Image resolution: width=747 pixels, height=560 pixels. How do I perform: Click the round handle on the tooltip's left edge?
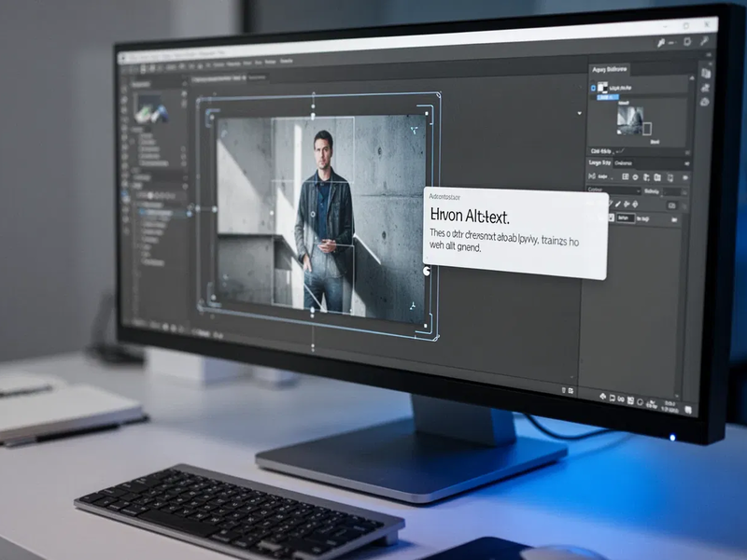pos(427,271)
